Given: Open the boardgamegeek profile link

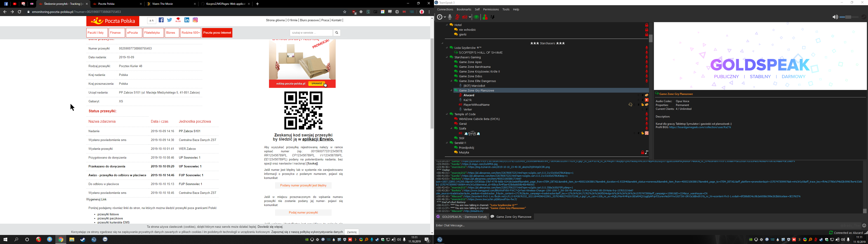Looking at the screenshot, I should 700,127.
